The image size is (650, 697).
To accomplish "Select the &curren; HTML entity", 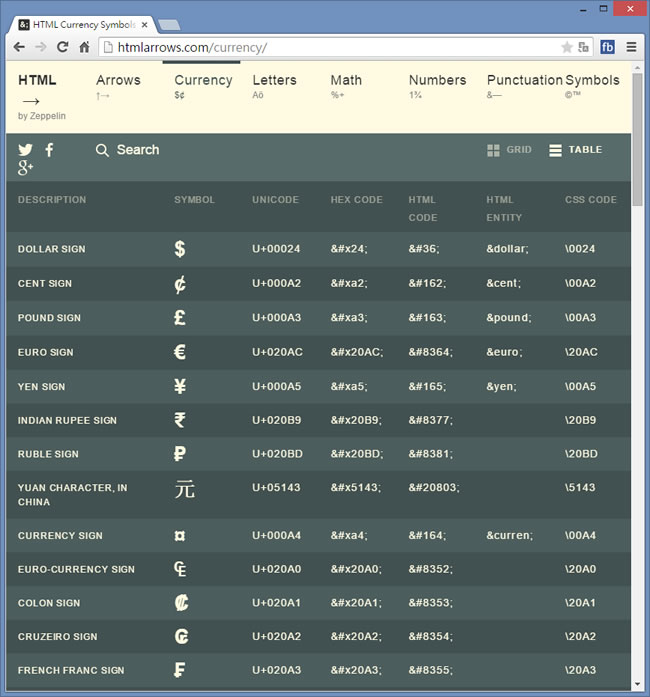I will [x=510, y=535].
